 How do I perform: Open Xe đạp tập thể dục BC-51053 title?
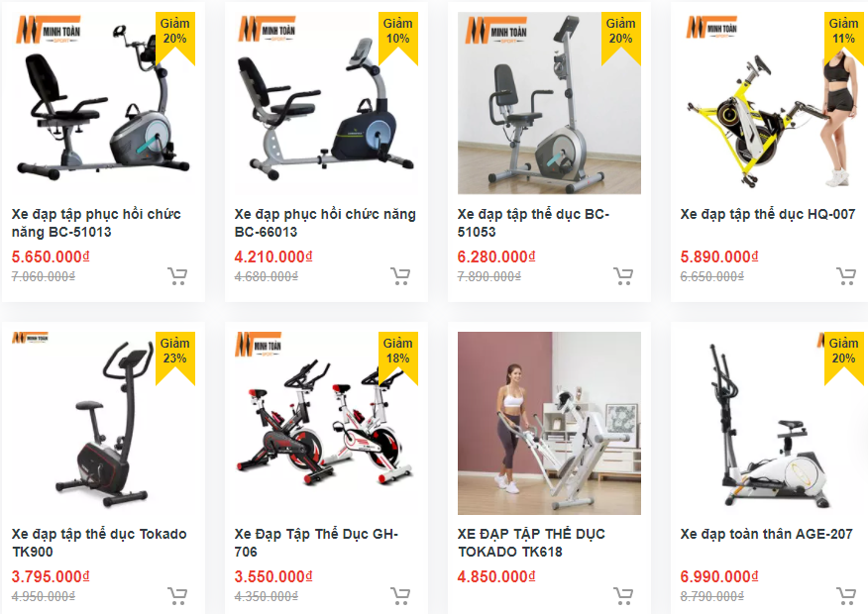point(533,223)
